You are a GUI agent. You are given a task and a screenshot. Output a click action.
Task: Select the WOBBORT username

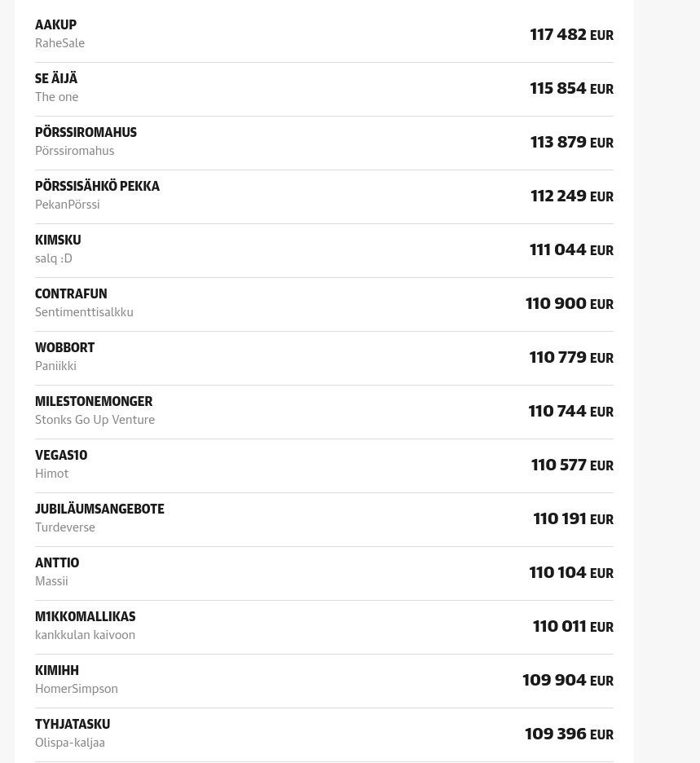[x=64, y=348]
